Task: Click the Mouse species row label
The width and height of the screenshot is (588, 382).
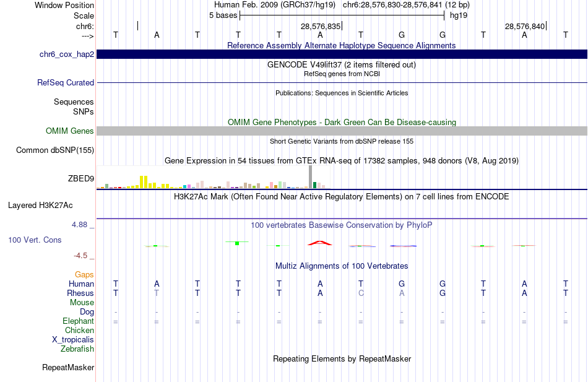Action: (x=82, y=303)
